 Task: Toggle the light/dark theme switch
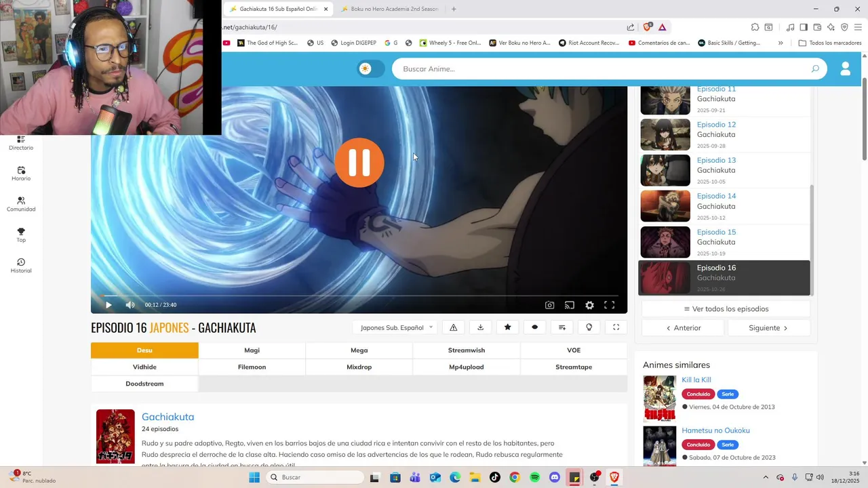371,68
